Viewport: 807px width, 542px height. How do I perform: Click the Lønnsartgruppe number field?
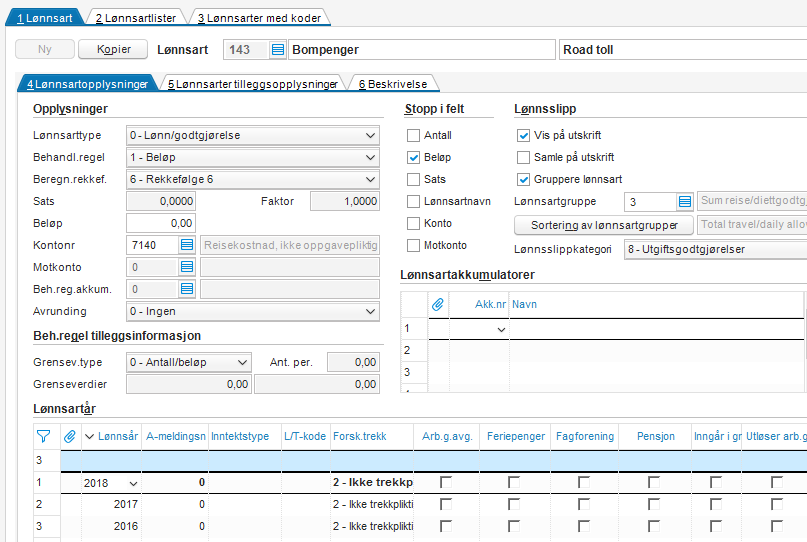coord(651,202)
